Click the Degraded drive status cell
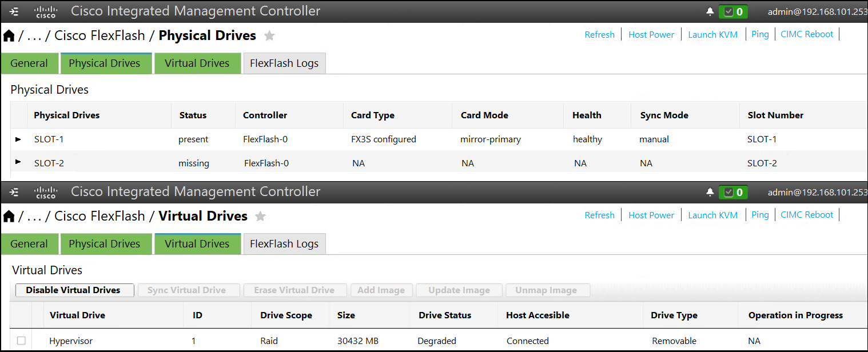Image resolution: width=868 pixels, height=352 pixels. coord(437,341)
